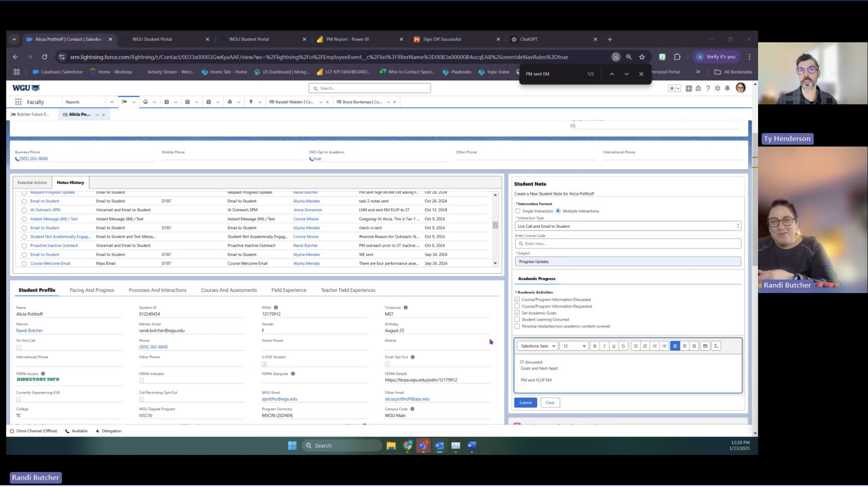Uncheck Course/Program Information Discussed
The height and width of the screenshot is (487, 868).
[517, 299]
